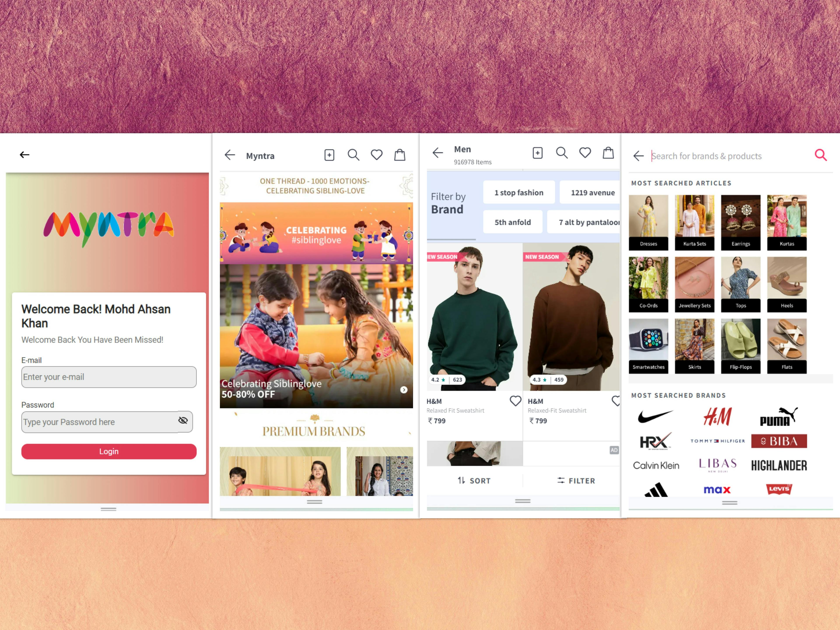Viewport: 840px width, 630px height.
Task: Wishlist the brown H&M sweatshirt
Action: coord(616,401)
